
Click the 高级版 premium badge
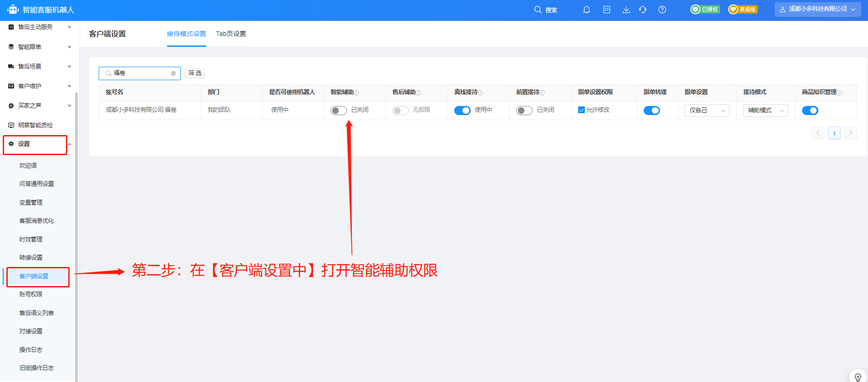[743, 10]
